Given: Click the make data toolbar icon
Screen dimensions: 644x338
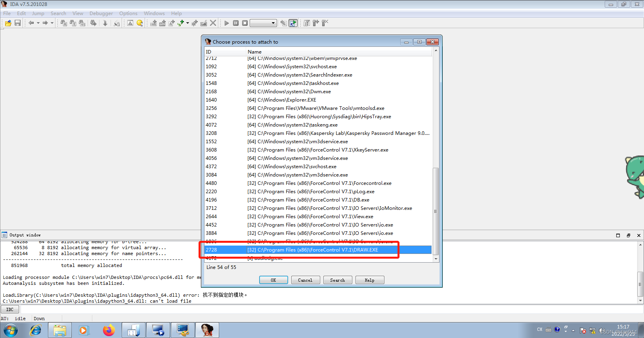Looking at the screenshot, I should coord(162,23).
